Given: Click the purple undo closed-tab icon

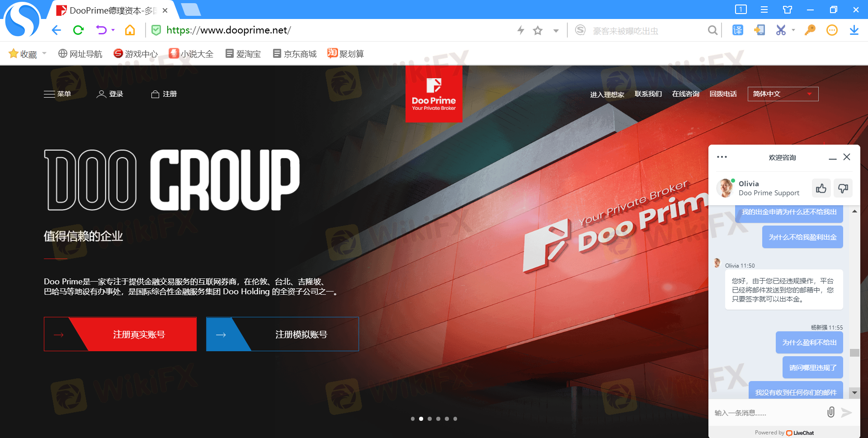Looking at the screenshot, I should pos(101,30).
